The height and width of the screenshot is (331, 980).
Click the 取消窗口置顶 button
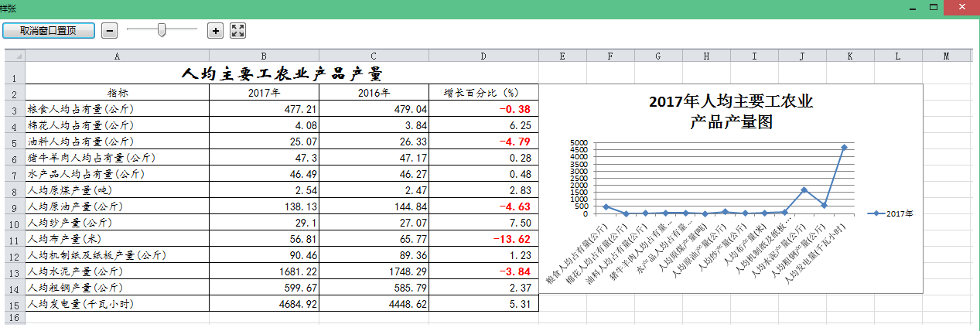click(x=49, y=30)
